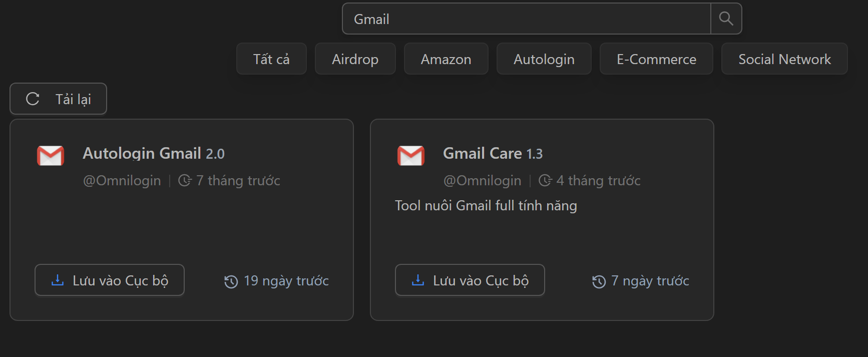Viewport: 868px width, 357px height.
Task: Show the Social Network category
Action: click(x=784, y=59)
